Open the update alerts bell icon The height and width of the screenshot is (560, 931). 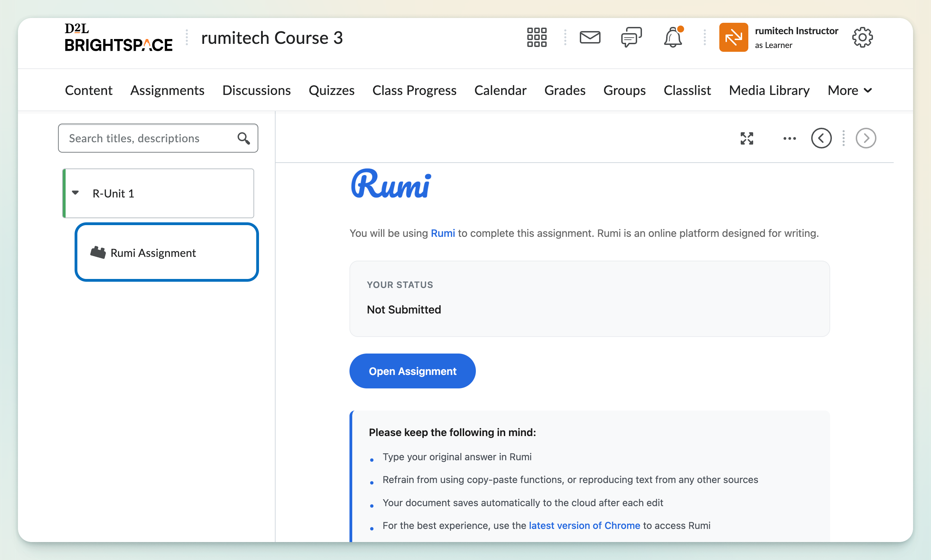pyautogui.click(x=673, y=37)
